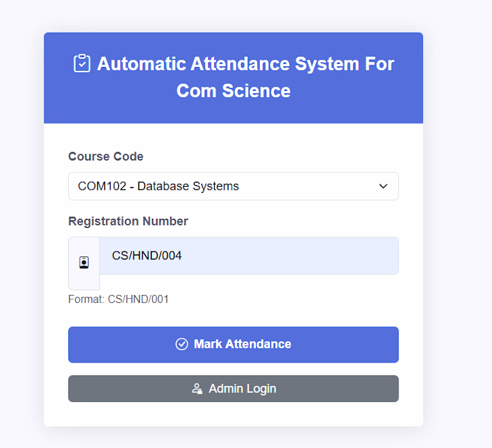Click the 'Com Science' heading line
This screenshot has height=448, width=492.
point(233,91)
